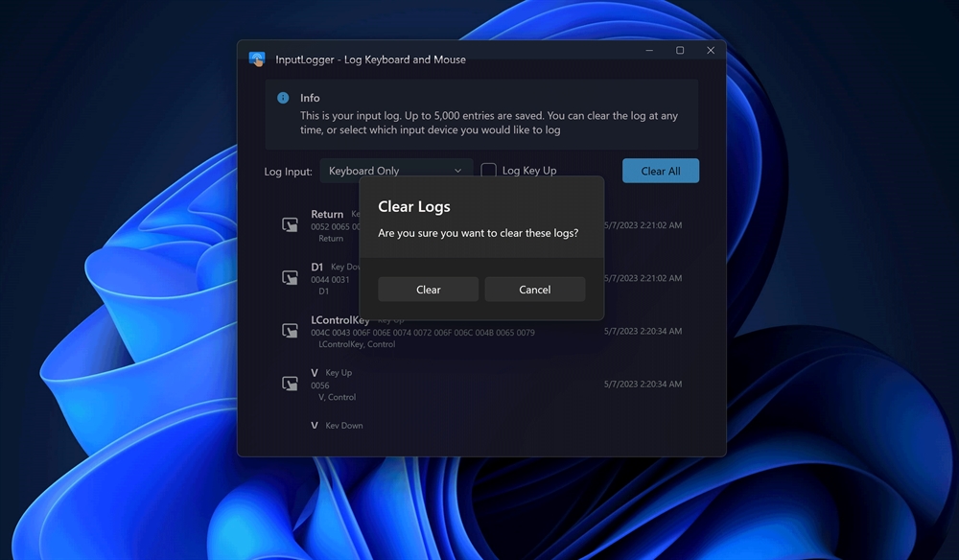Click the "0044 0031" hex code text
This screenshot has width=959, height=560.
pyautogui.click(x=330, y=279)
